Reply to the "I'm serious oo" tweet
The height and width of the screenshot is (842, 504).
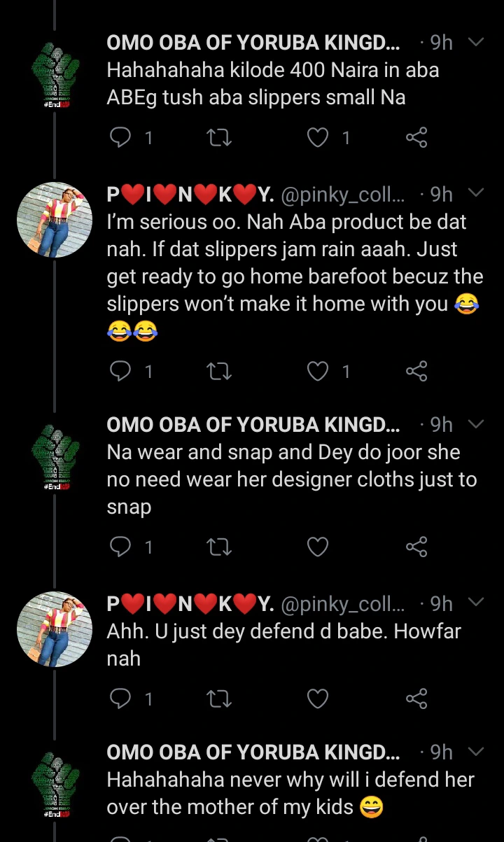(x=121, y=371)
